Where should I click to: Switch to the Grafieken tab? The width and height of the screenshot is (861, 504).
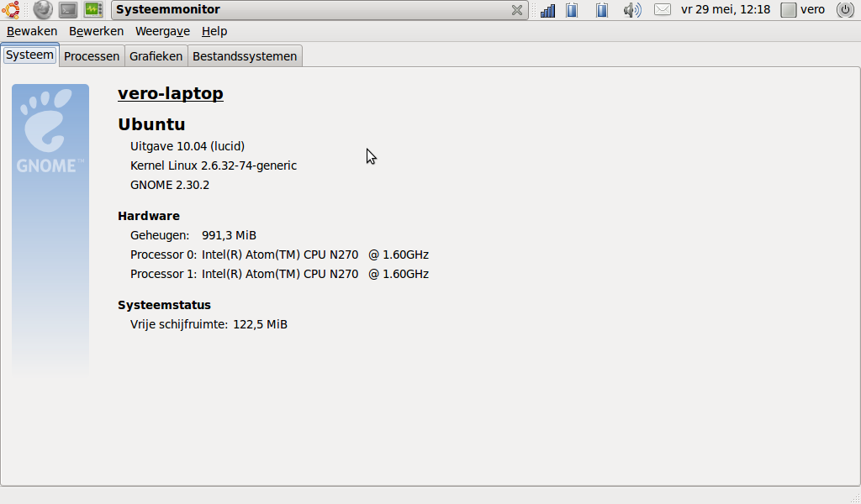pos(156,56)
